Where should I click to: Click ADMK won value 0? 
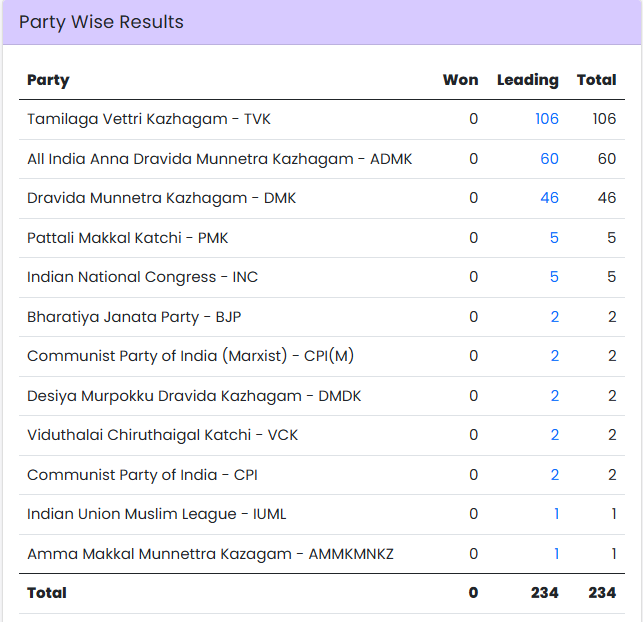[474, 159]
